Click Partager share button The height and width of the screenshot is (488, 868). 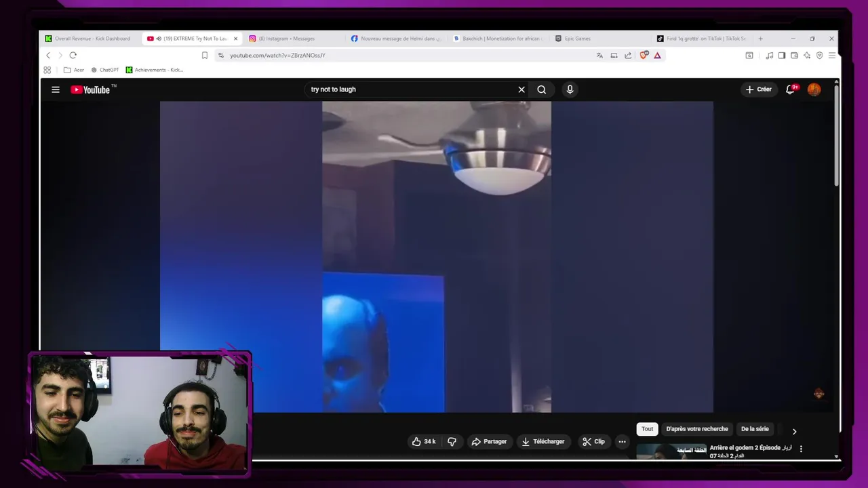(490, 441)
